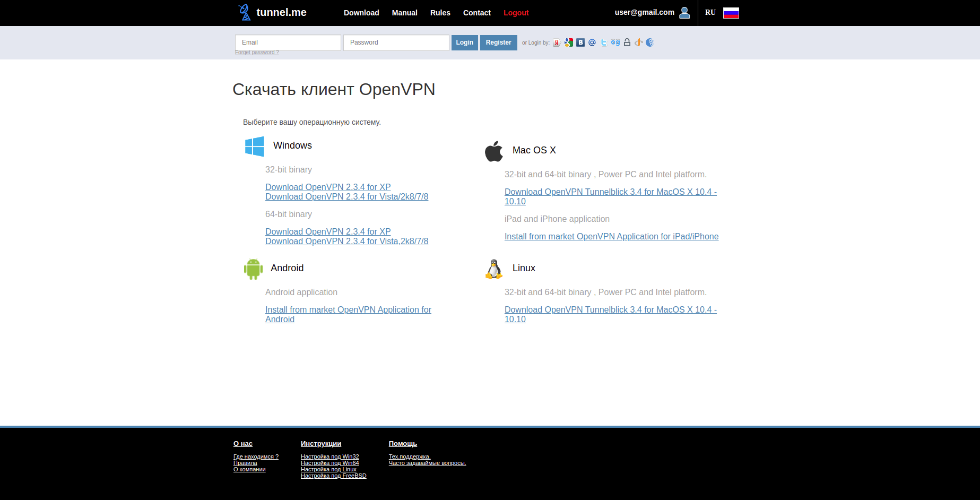This screenshot has width=980, height=500.
Task: Log in with the Mail.ru @ icon
Action: coord(592,42)
